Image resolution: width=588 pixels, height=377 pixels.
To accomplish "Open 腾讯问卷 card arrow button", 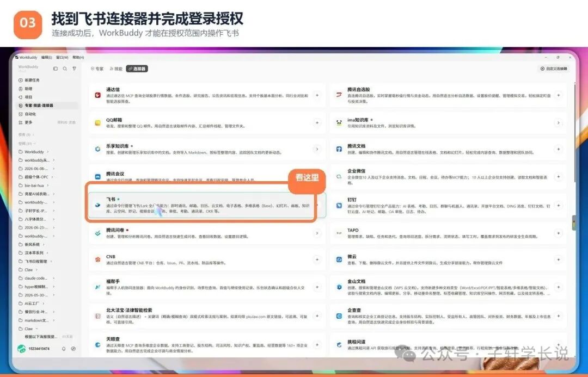I will (x=317, y=233).
